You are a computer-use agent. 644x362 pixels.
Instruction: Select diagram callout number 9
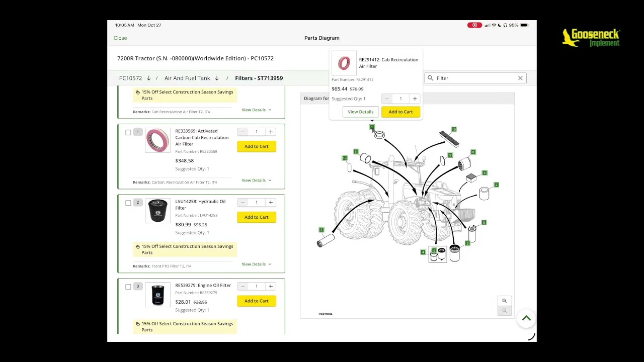[x=450, y=155]
